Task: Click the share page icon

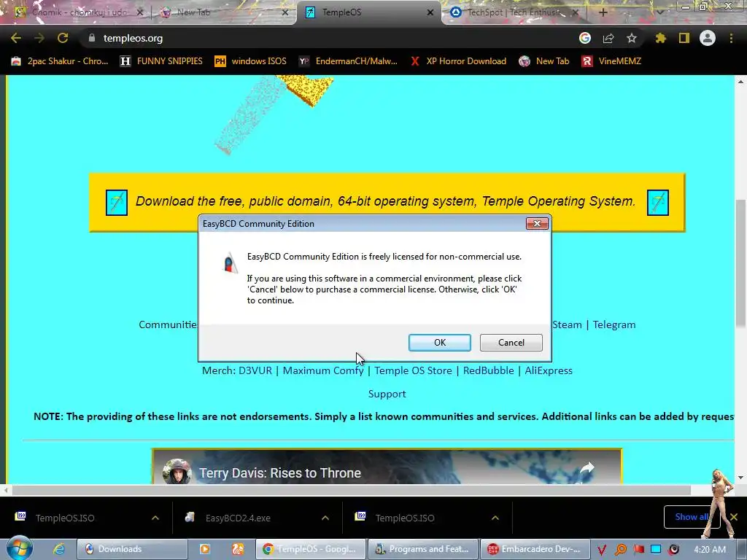Action: [608, 38]
